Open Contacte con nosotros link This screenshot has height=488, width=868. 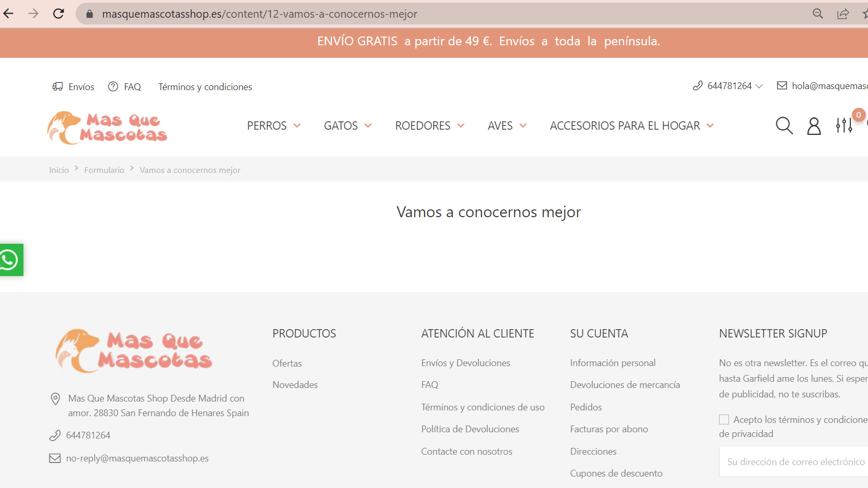467,452
